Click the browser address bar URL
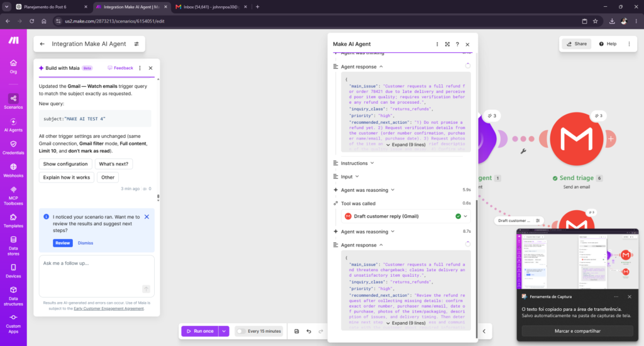The image size is (644, 346). 114,21
